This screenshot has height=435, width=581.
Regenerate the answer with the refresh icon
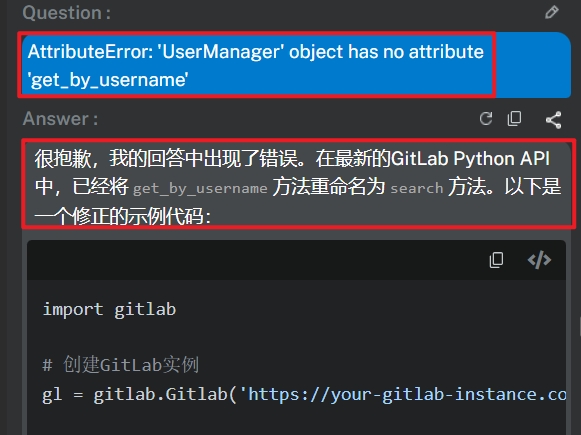click(x=486, y=119)
